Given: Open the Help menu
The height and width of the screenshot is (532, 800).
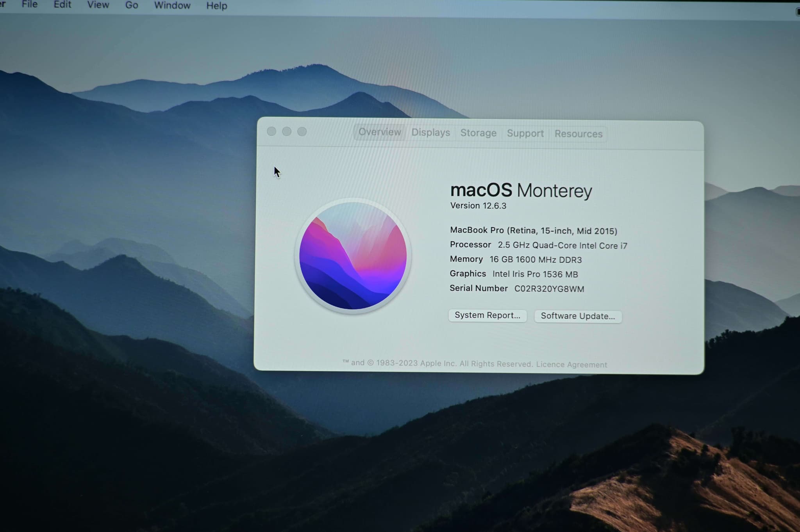Looking at the screenshot, I should (217, 6).
